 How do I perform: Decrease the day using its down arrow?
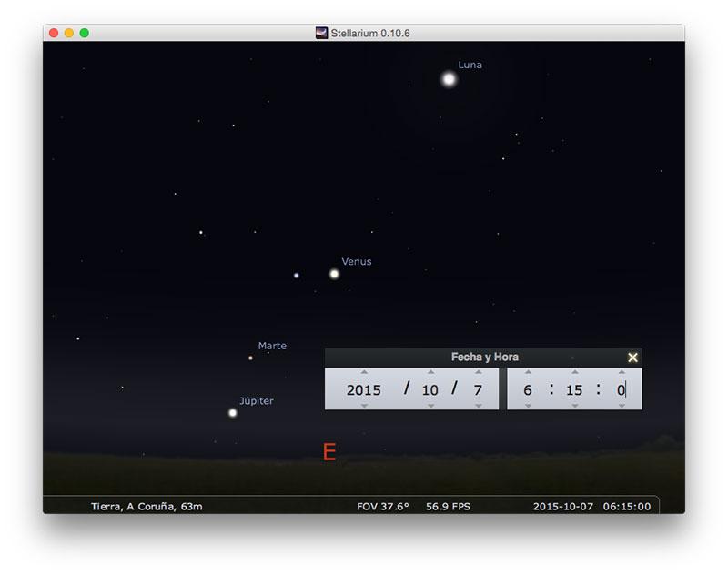click(478, 407)
